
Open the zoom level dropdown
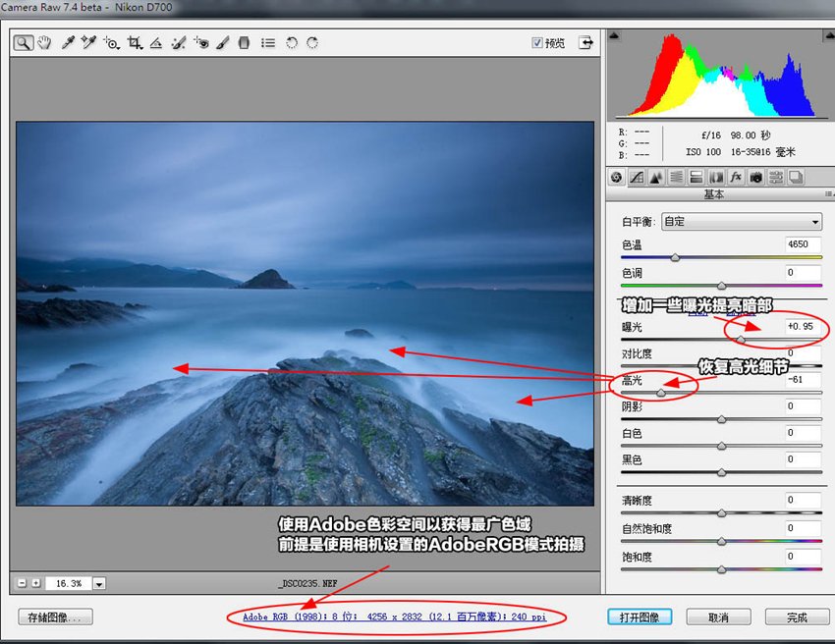click(99, 584)
